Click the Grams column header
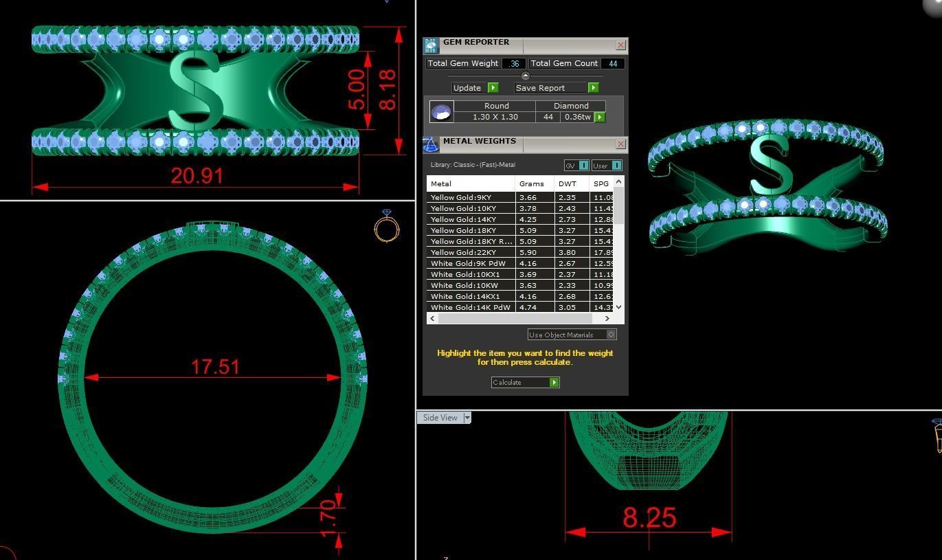This screenshot has height=560, width=942. click(535, 183)
